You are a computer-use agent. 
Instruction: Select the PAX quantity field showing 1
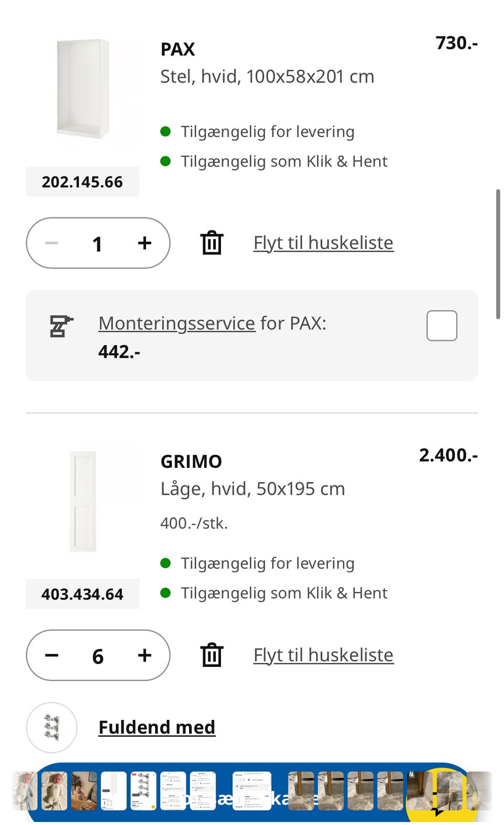[x=97, y=244]
